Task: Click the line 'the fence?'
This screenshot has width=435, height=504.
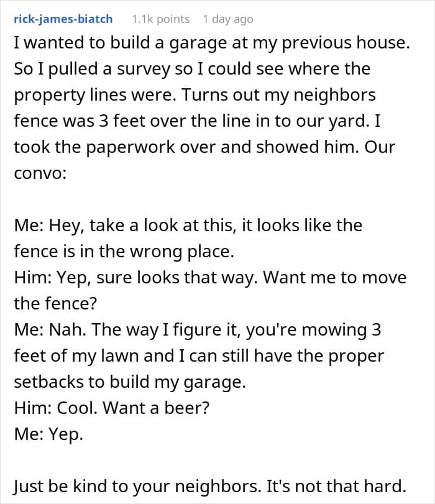Action: coord(55,304)
